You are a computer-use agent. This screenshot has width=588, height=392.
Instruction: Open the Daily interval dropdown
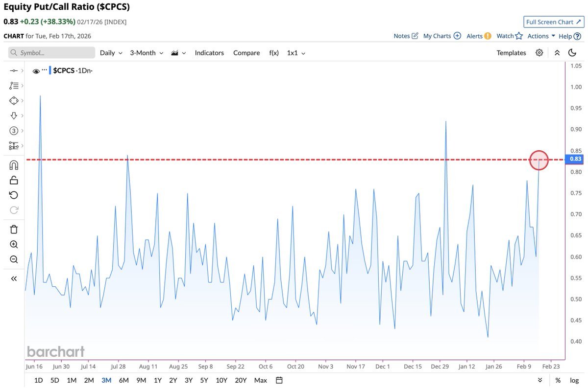coord(111,53)
